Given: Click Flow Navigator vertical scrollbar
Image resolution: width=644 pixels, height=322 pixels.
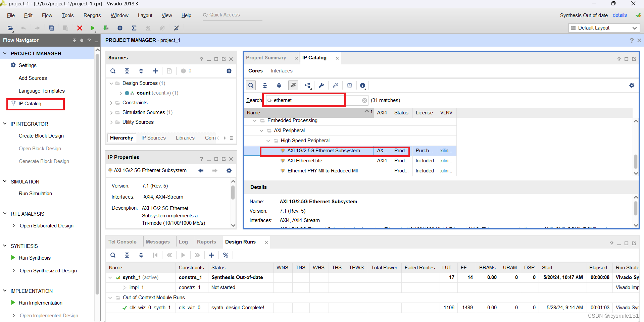Looking at the screenshot, I should 97,174.
